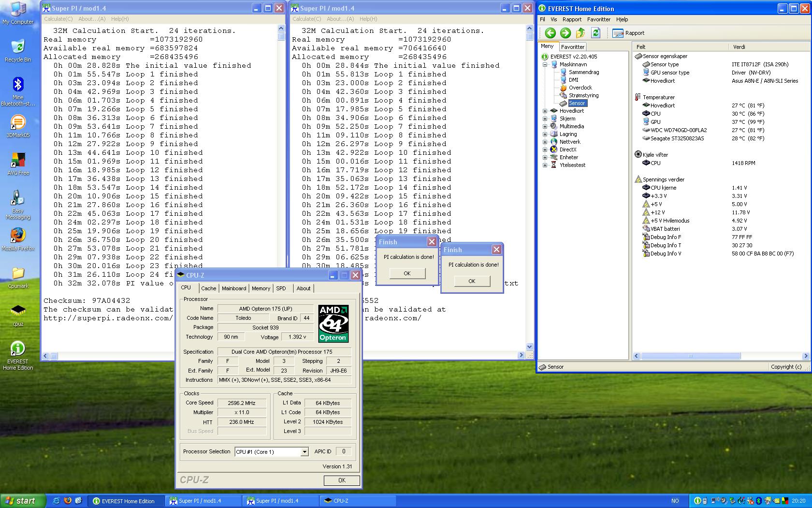Screen dimensions: 812x508
Task: Click the Internet Explorer quick launch icon
Action: tap(56, 501)
